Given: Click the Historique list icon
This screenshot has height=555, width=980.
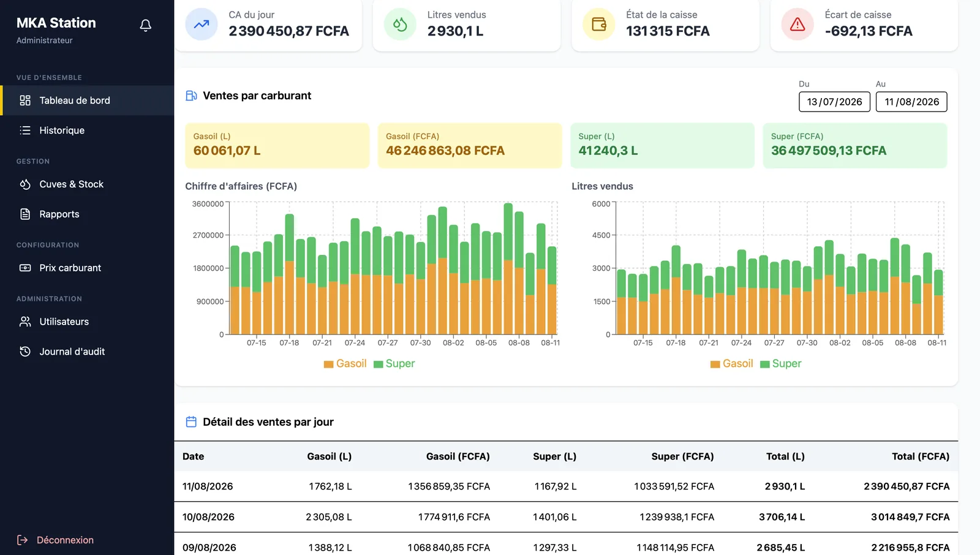Looking at the screenshot, I should click(x=25, y=130).
